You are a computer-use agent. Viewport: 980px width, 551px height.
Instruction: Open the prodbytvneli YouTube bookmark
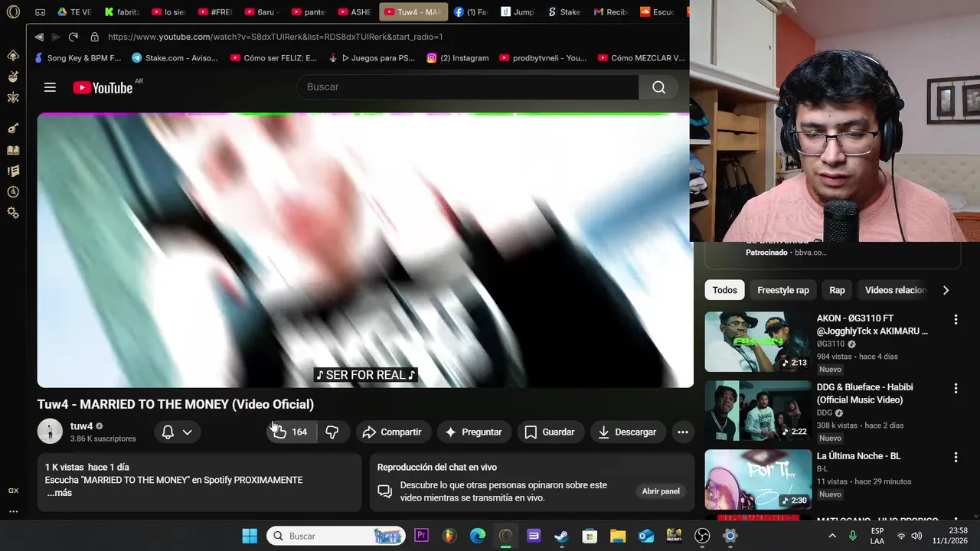[543, 57]
